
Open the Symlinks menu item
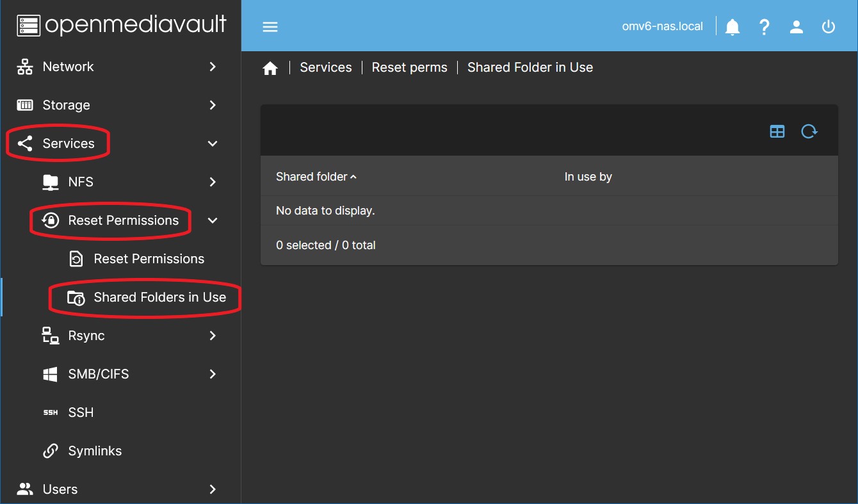tap(95, 451)
